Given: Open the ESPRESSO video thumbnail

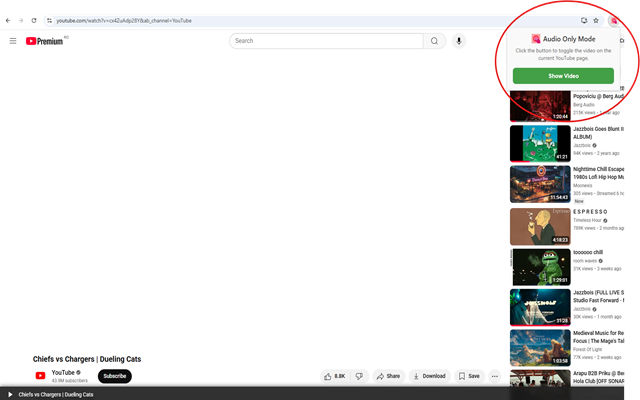Looking at the screenshot, I should point(540,227).
